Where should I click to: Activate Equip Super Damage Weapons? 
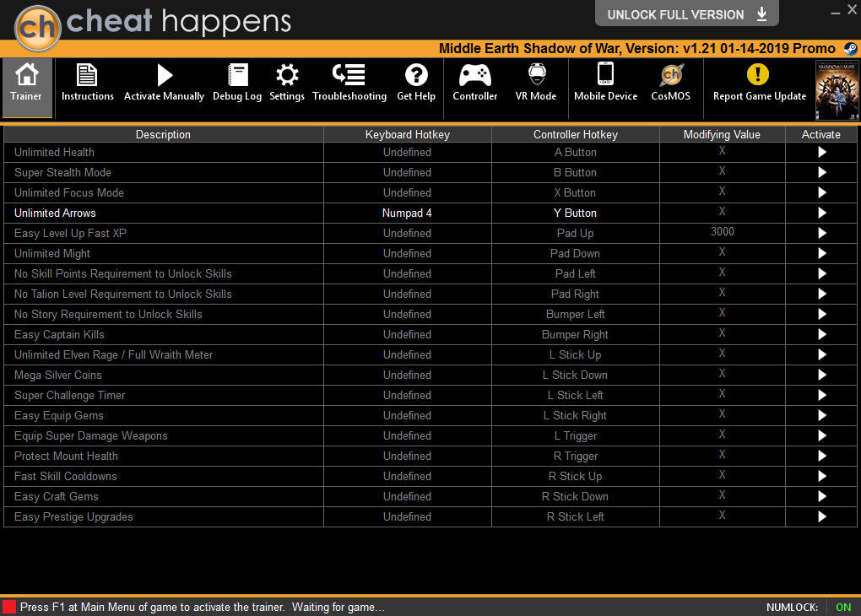[821, 436]
